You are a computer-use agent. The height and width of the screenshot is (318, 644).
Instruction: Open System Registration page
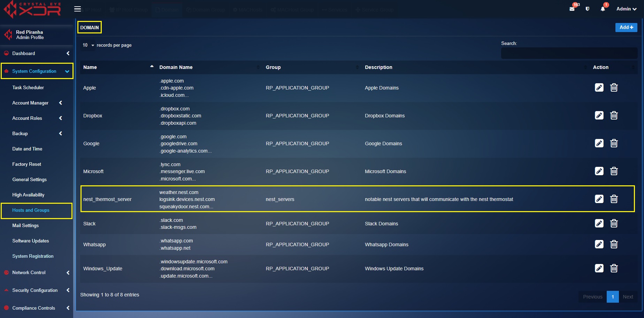(33, 256)
